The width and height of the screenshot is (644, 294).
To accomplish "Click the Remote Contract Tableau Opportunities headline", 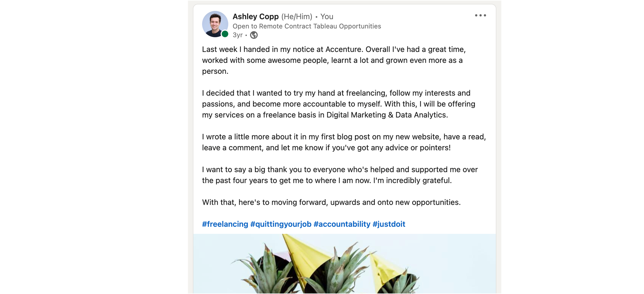I will 306,26.
